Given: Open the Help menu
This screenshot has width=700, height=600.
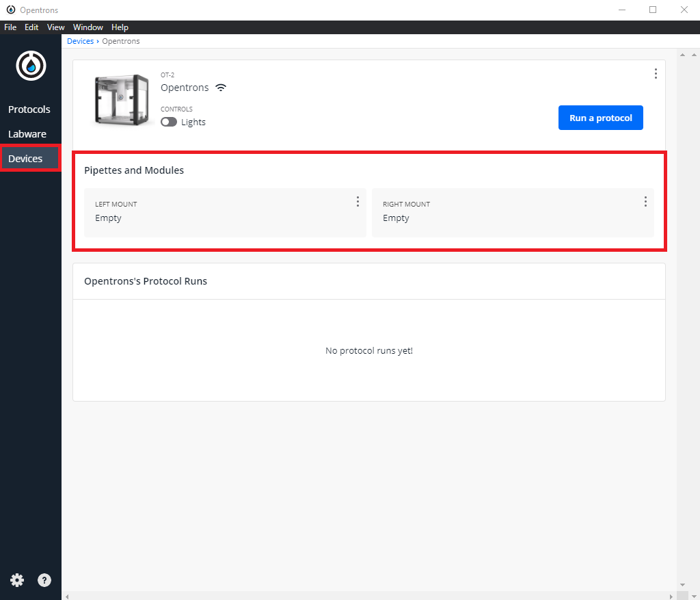Looking at the screenshot, I should click(x=120, y=27).
